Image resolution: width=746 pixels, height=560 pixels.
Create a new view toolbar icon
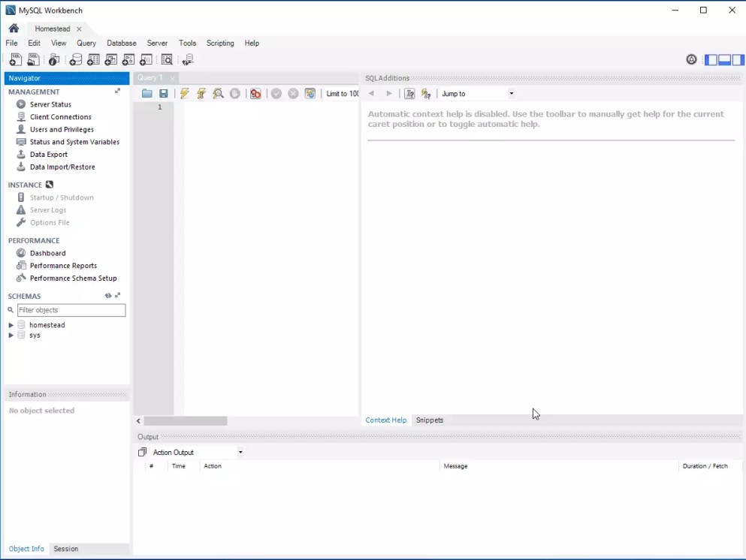(x=111, y=59)
